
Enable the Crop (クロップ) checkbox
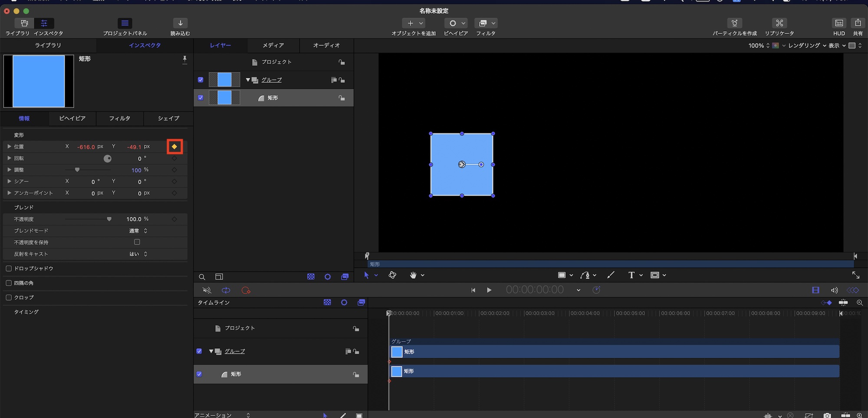tap(9, 297)
